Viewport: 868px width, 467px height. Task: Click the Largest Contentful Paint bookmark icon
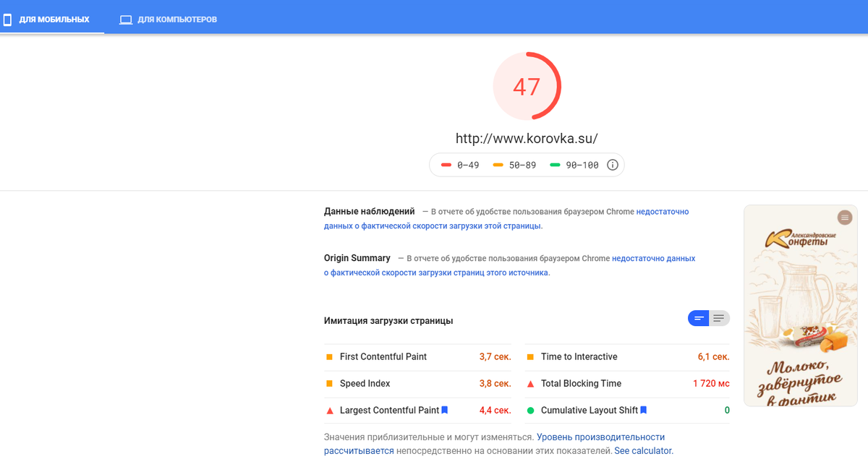pyautogui.click(x=445, y=410)
